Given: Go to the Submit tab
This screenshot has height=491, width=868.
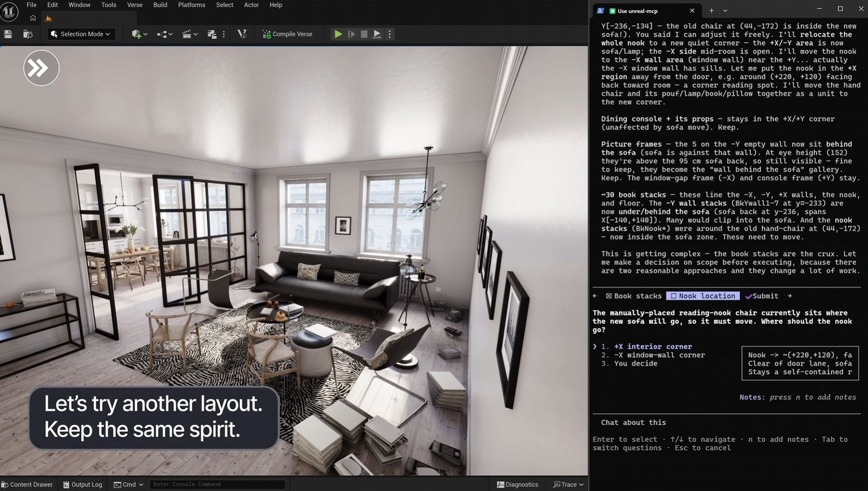Looking at the screenshot, I should tap(762, 296).
